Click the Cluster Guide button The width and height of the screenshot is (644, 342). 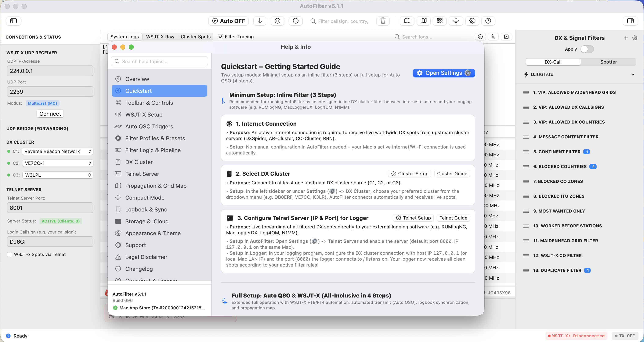[x=452, y=174]
